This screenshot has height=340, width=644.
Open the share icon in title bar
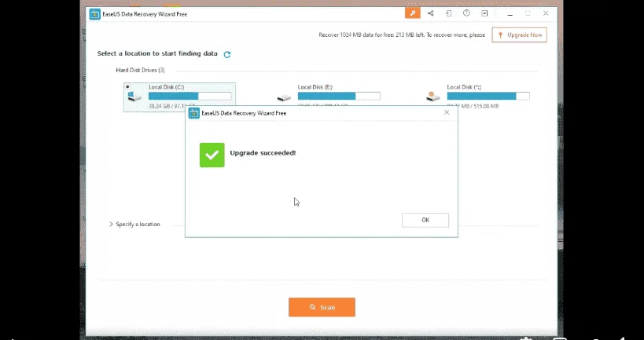click(430, 13)
